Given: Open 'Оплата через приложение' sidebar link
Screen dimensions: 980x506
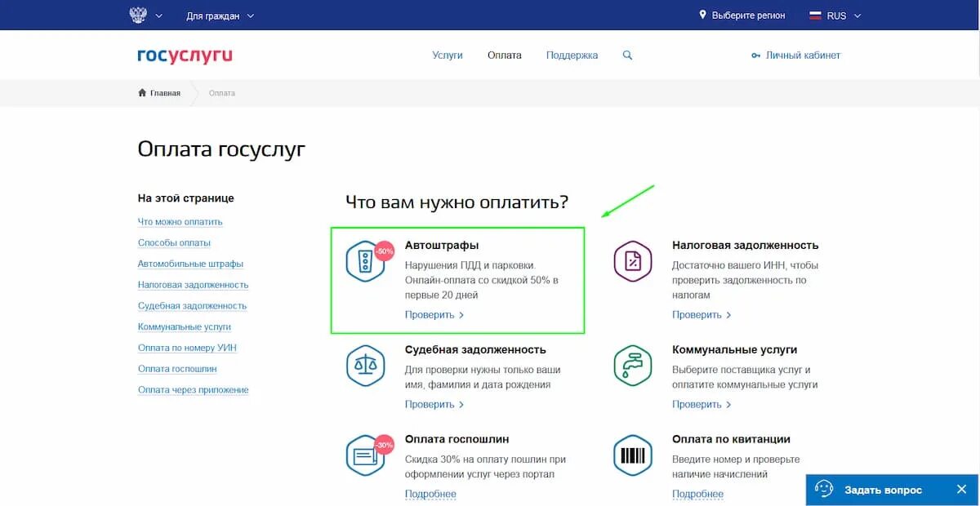Looking at the screenshot, I should click(x=193, y=390).
